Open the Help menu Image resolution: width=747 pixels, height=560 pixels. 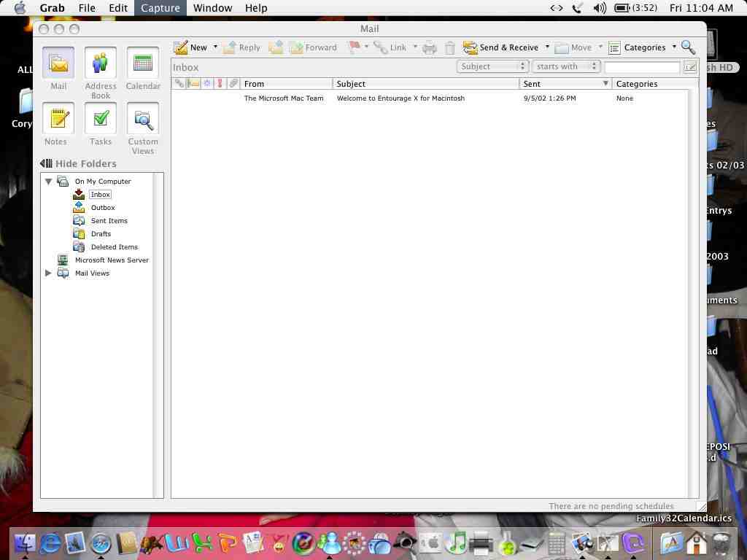[x=256, y=8]
